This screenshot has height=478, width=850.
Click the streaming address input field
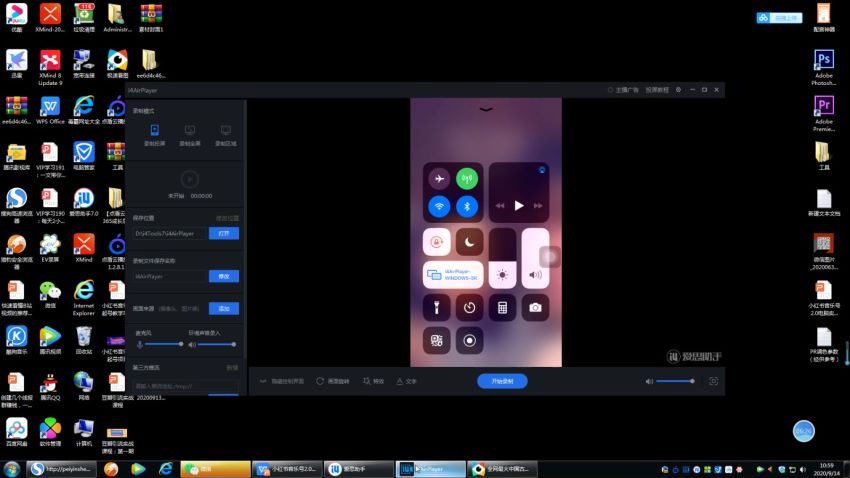185,386
